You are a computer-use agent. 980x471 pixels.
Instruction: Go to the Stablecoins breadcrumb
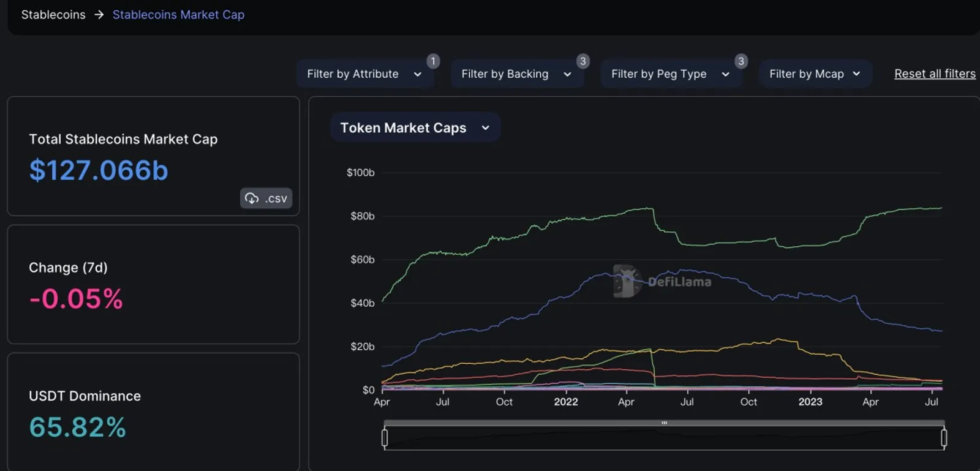pyautogui.click(x=53, y=15)
